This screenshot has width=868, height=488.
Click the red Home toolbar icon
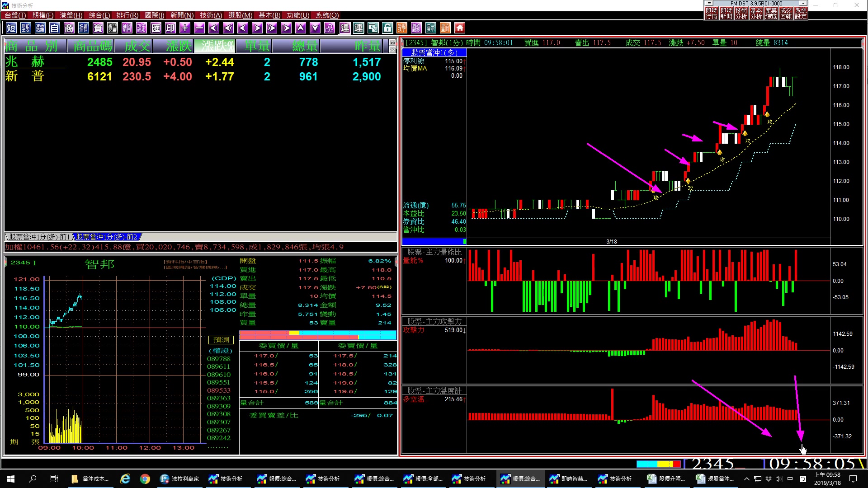coord(460,28)
